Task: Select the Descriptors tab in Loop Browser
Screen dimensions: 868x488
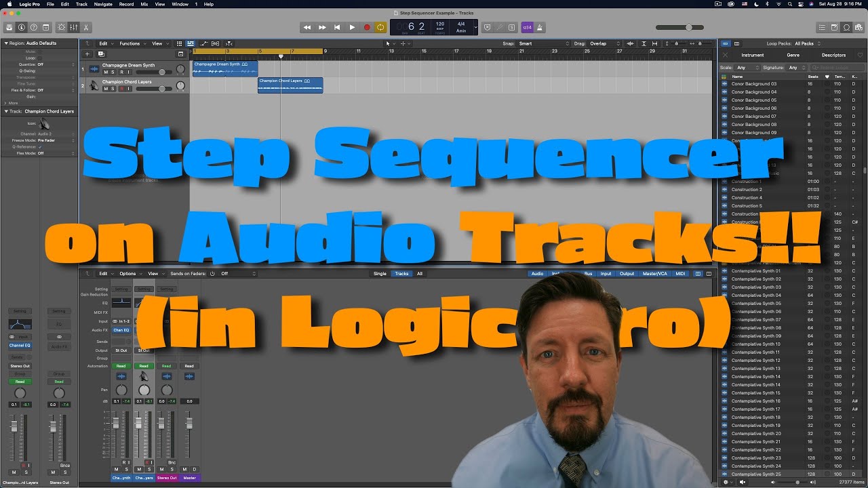Action: (x=833, y=55)
